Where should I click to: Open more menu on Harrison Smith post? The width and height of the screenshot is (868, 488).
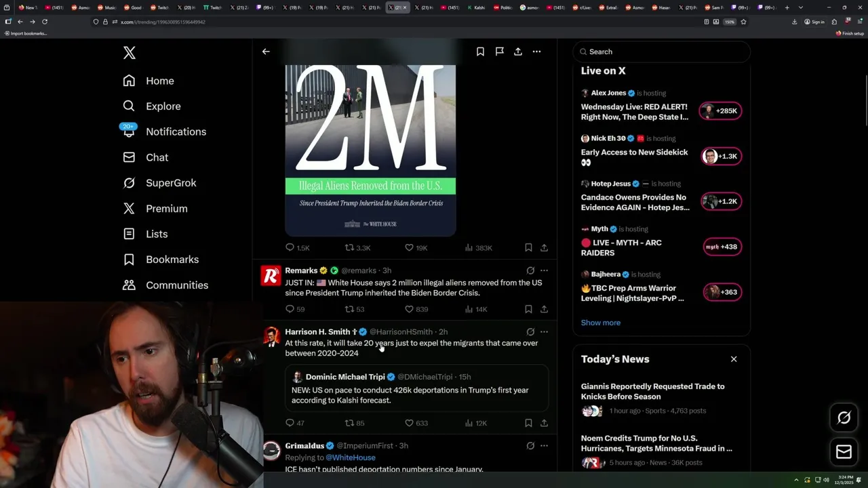(x=544, y=332)
